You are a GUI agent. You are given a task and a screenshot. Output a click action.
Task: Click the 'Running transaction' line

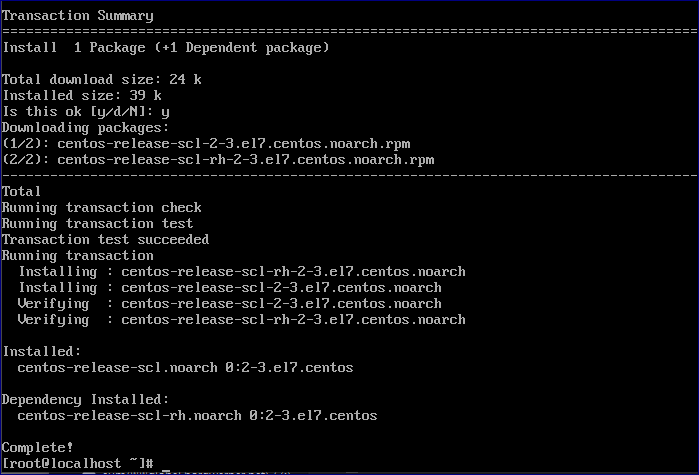78,256
